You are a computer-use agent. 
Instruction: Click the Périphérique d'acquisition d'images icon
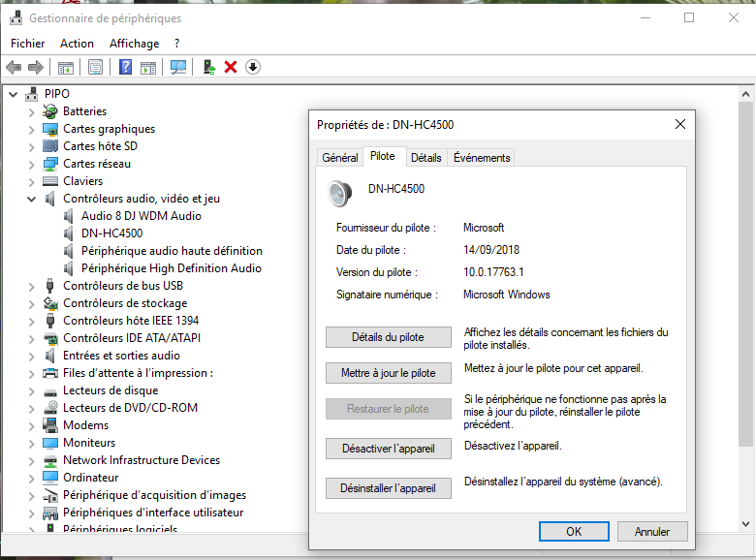50,495
